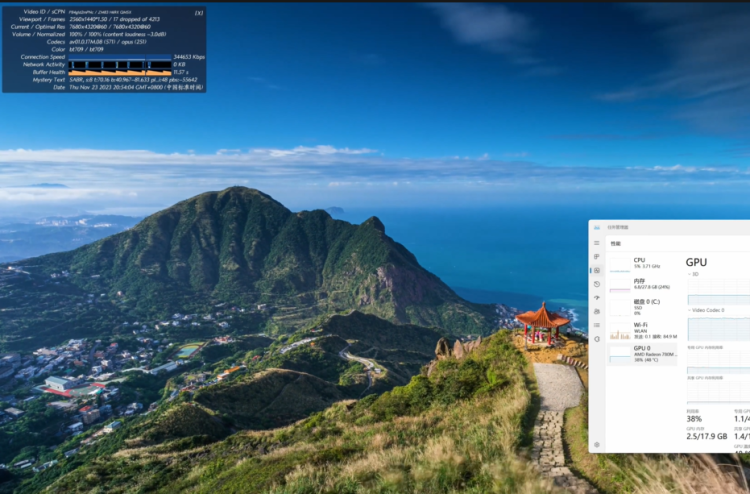Open the App history icon
The image size is (750, 494).
(x=596, y=284)
